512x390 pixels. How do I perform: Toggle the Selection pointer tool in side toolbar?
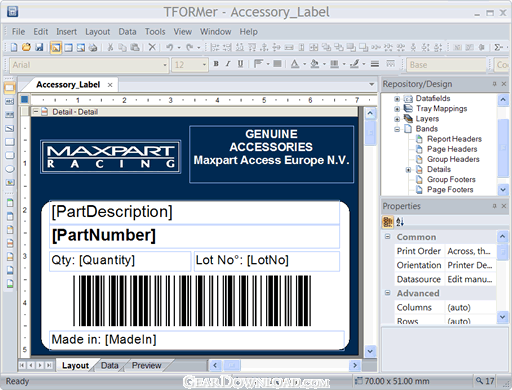pos(9,88)
